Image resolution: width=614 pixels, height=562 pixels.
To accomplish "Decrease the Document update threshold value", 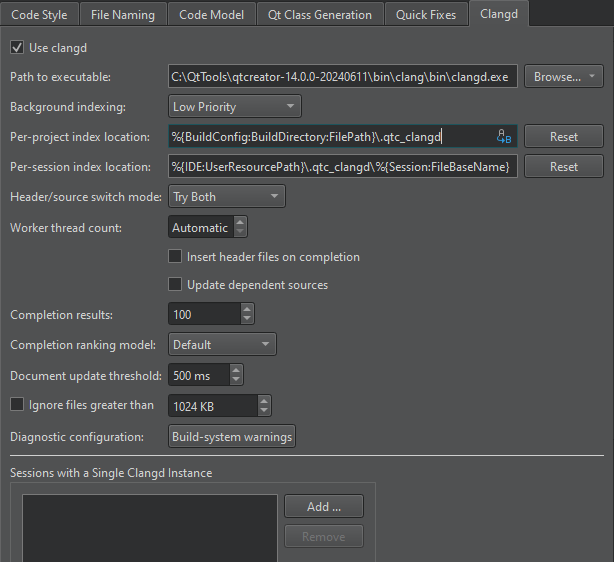I will (236, 380).
